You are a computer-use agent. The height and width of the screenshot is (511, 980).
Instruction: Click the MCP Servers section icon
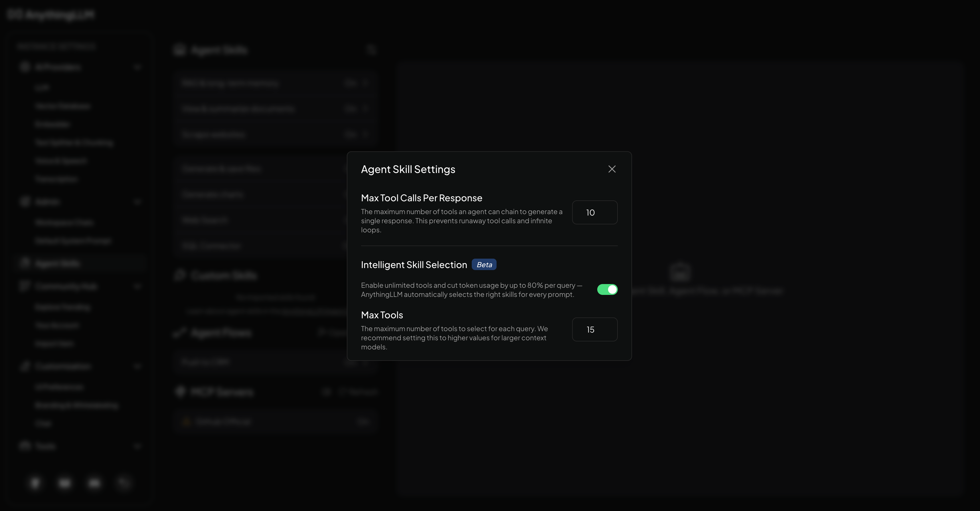coord(180,392)
